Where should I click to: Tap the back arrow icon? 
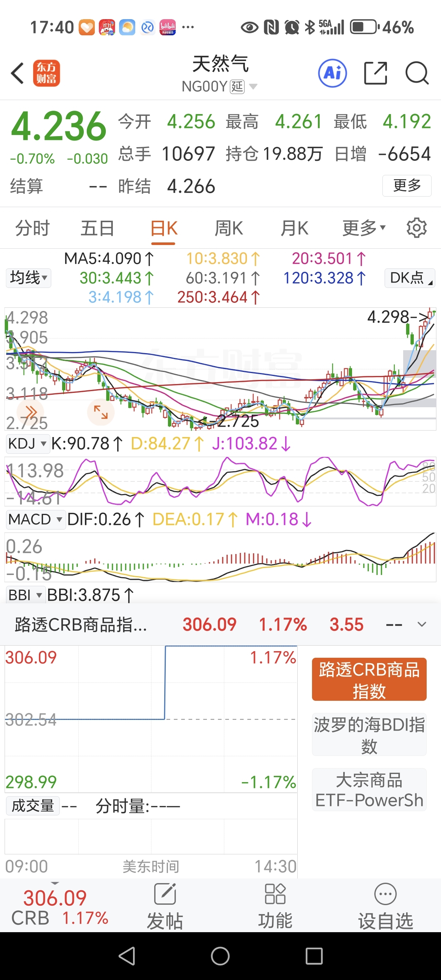18,73
